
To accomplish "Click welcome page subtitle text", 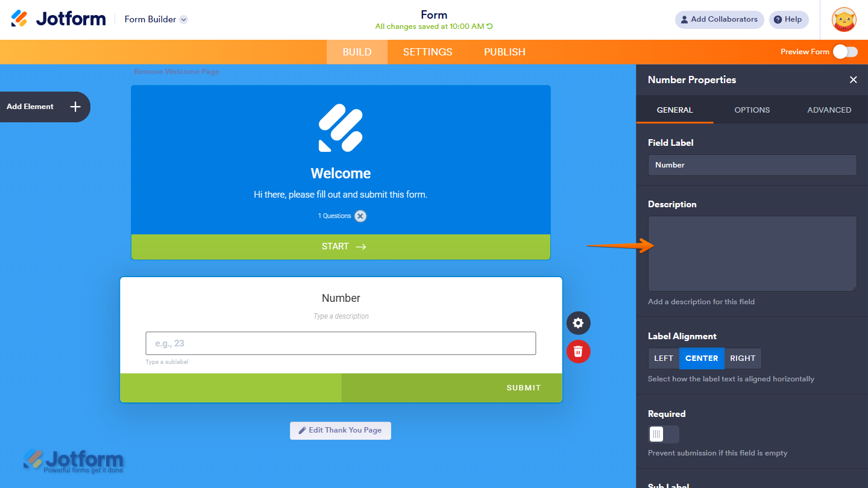I will coord(341,195).
